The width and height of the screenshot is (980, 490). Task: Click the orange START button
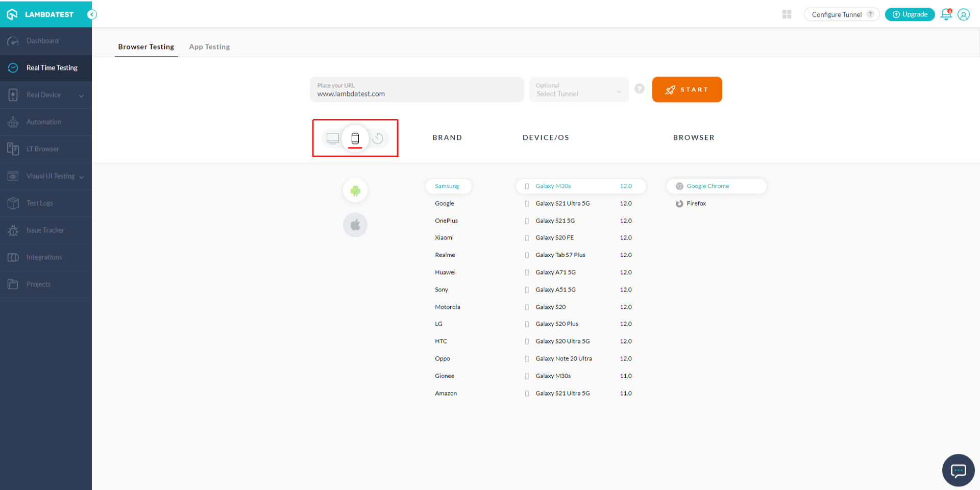[687, 90]
